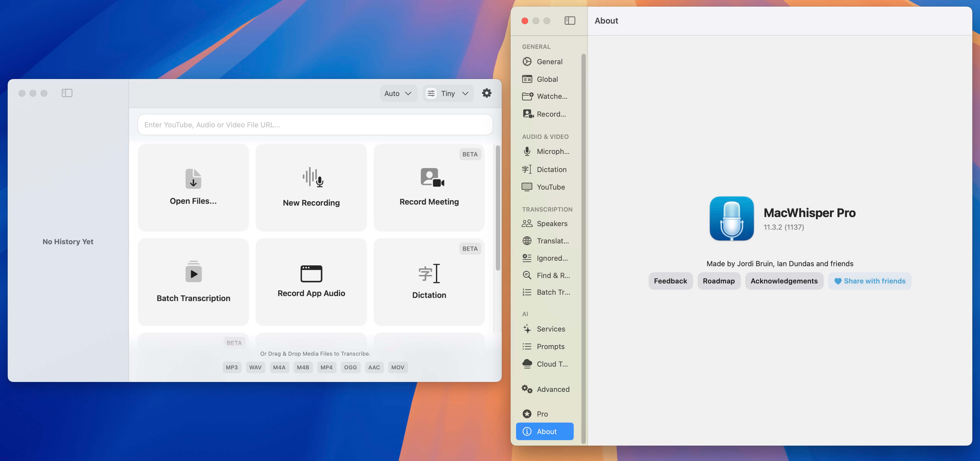
Task: Click the version number 11.3.2 (1137)
Action: 784,227
